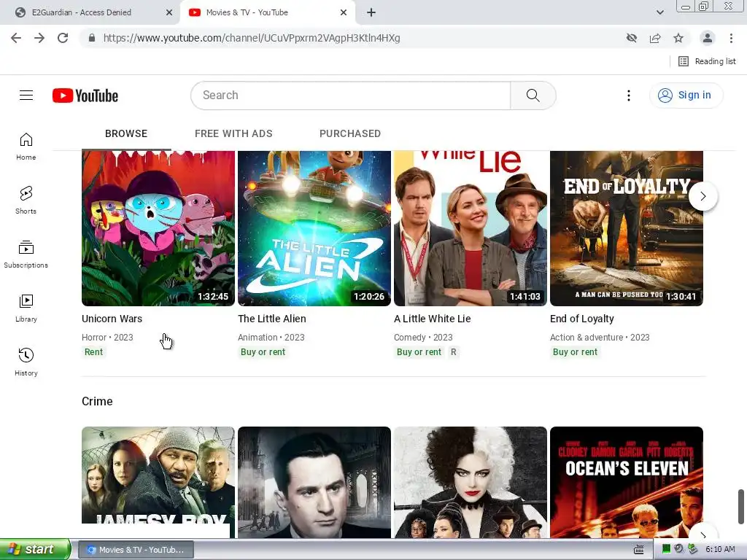Open Subscriptions in the sidebar
Image resolution: width=747 pixels, height=560 pixels.
[26, 254]
